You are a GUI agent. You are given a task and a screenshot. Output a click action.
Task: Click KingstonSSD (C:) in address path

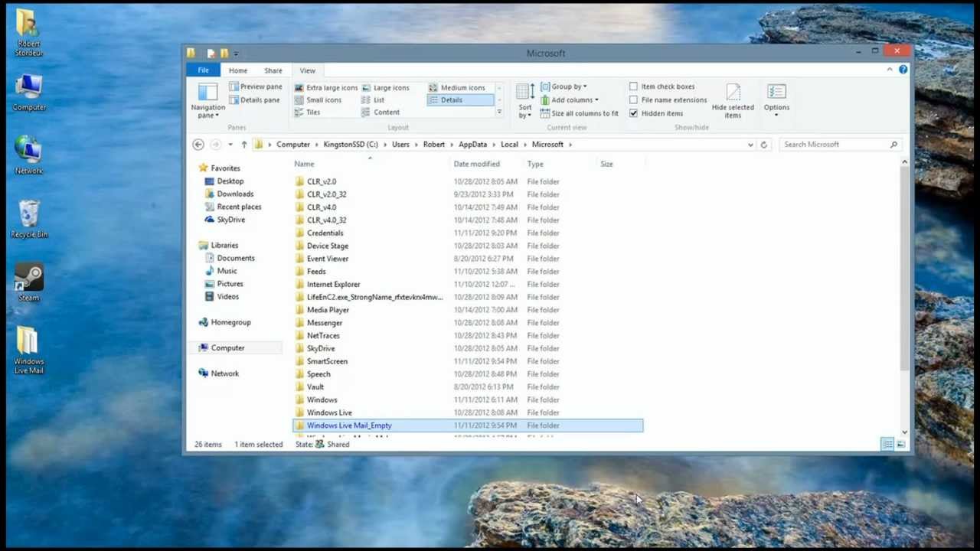[351, 145]
